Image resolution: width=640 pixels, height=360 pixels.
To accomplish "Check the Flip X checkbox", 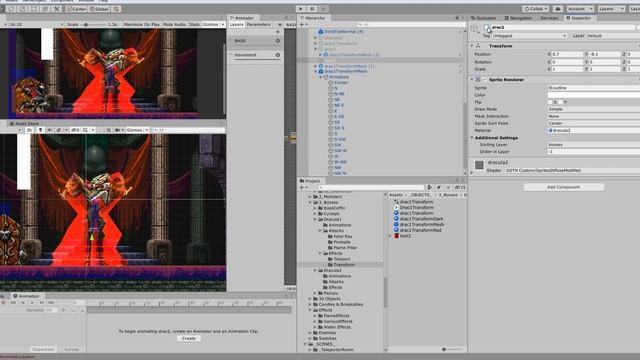I will (x=550, y=102).
